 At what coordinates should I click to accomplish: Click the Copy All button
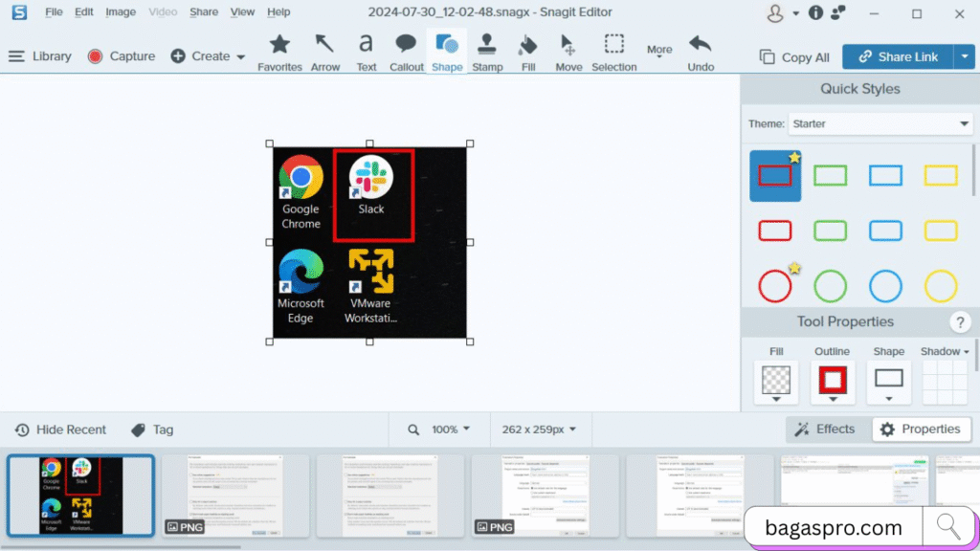click(x=793, y=56)
